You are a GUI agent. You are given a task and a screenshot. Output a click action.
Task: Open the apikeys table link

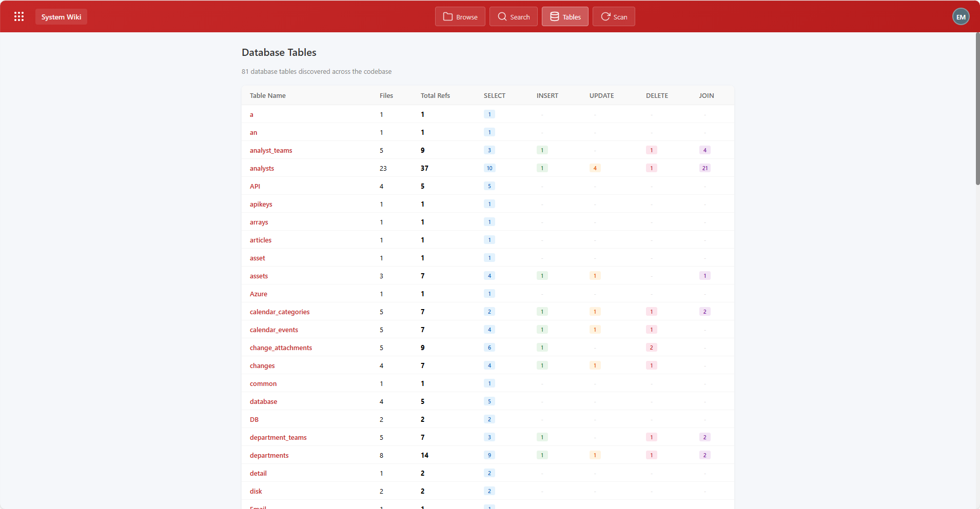click(261, 204)
